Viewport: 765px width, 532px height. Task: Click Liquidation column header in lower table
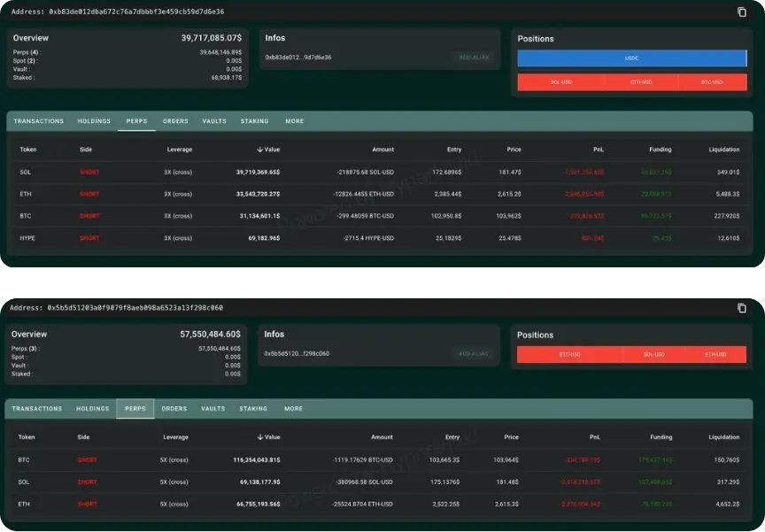[x=723, y=437]
